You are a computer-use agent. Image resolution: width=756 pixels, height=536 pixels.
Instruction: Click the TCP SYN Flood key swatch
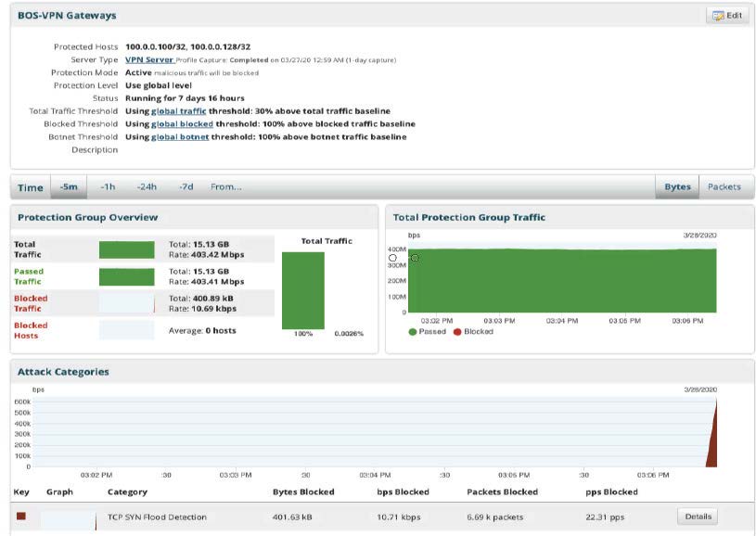20,517
